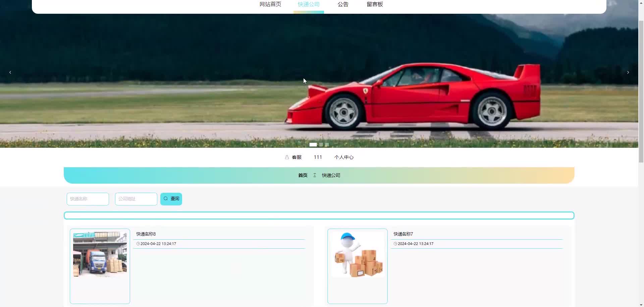The width and height of the screenshot is (644, 307).
Task: Open the 公告 nav tab
Action: (343, 4)
